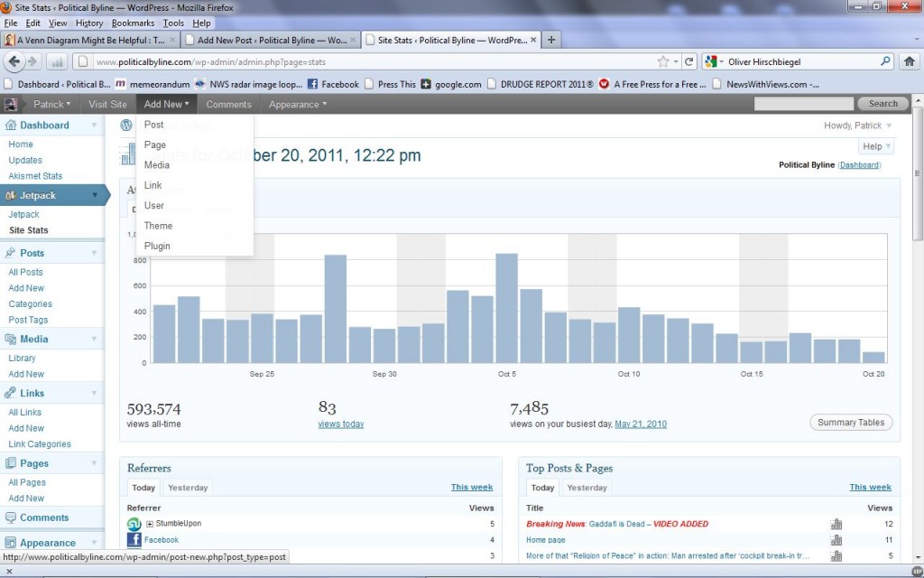Screen dimensions: 924x578
Task: Open a new browser tab with plus icon
Action: 551,40
